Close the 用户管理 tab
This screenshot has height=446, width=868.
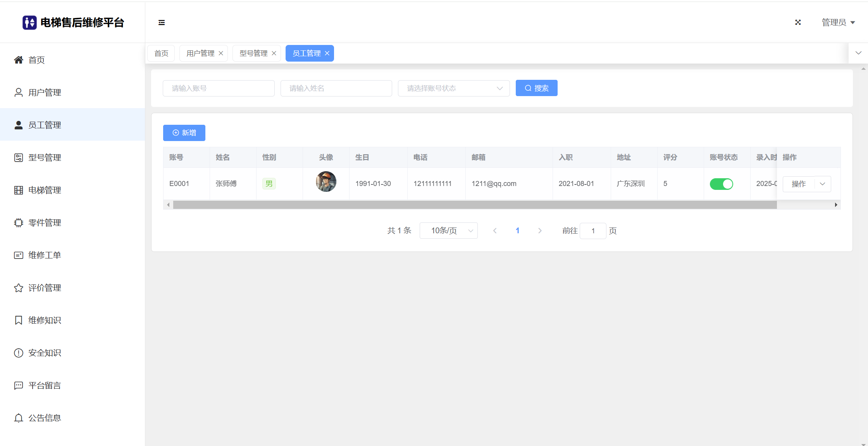coord(221,53)
